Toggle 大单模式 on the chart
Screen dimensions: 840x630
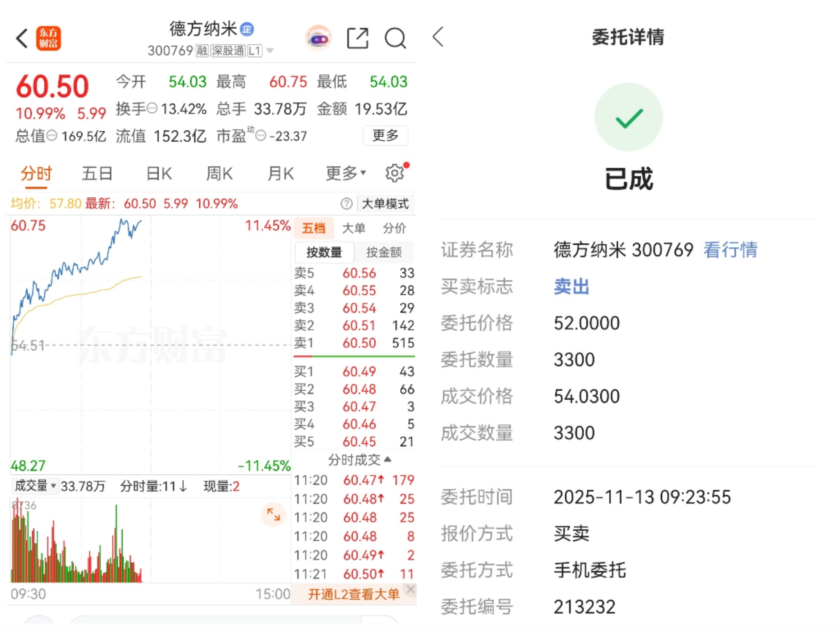click(x=385, y=204)
